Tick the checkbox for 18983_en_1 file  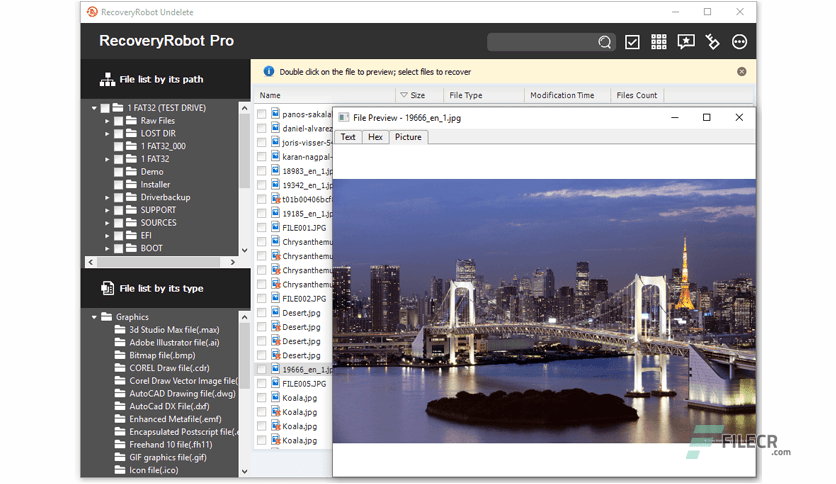(261, 171)
